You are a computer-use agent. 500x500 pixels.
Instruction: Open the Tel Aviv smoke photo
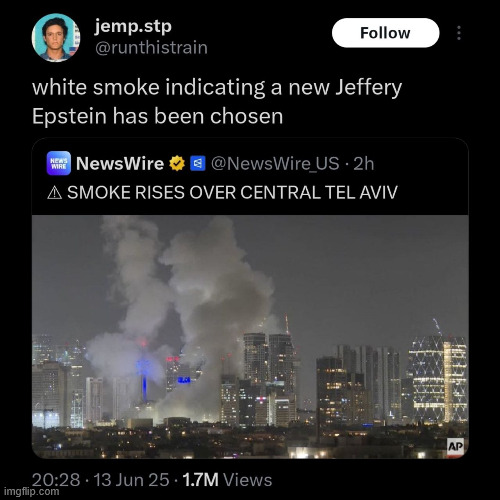click(x=250, y=337)
